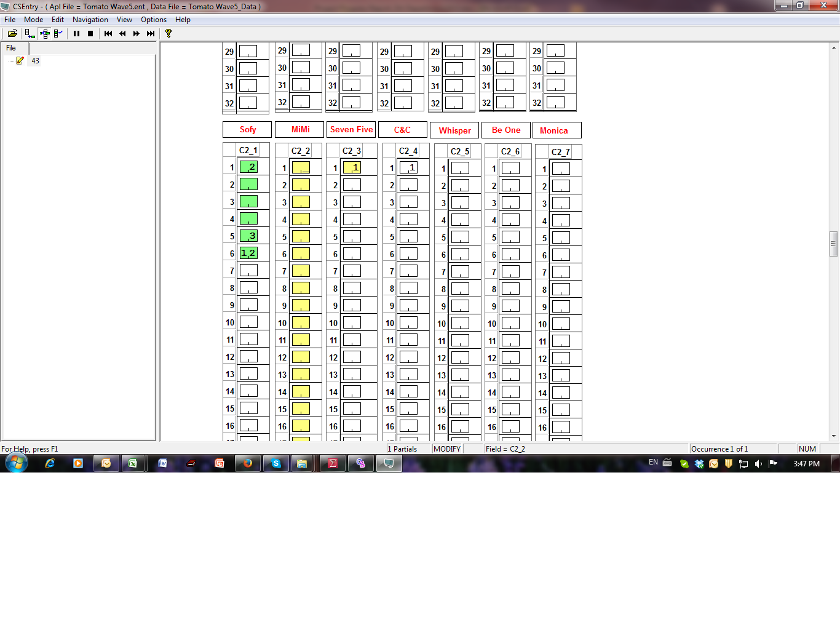Click the vertical scrollbar thumb
Viewport: 840px width, 630px height.
click(834, 244)
